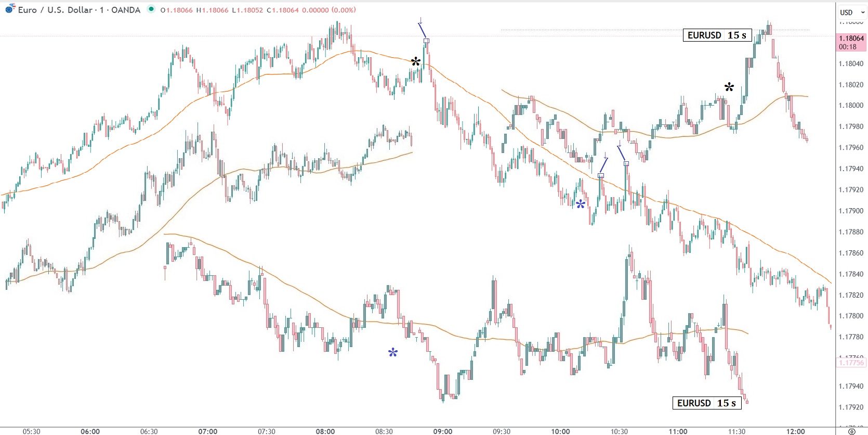Viewport: 868px width, 435px height.
Task: Click the 08:00 time axis label
Action: pyautogui.click(x=325, y=431)
